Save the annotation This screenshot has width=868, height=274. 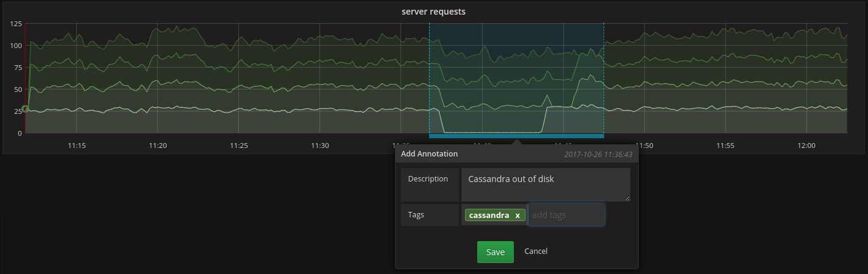pos(495,252)
